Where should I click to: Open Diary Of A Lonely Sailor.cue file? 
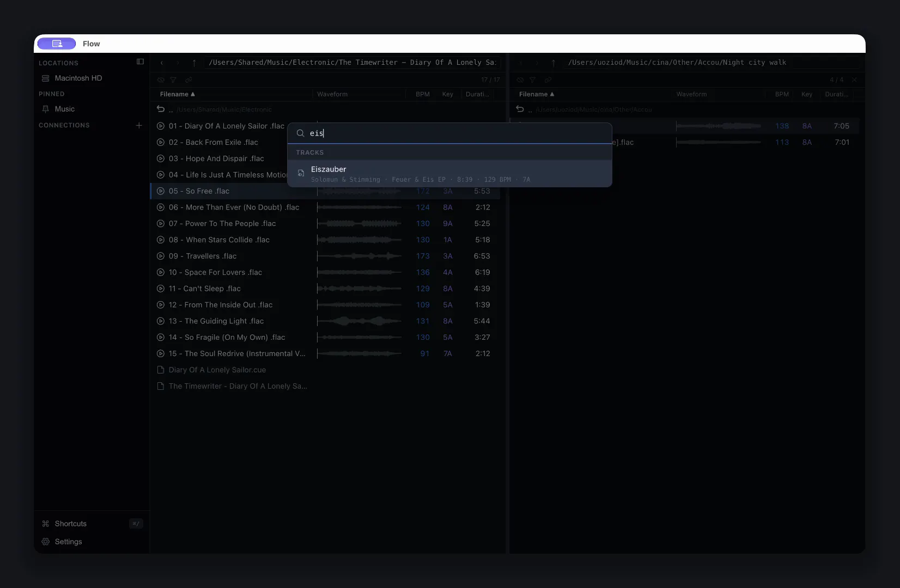point(217,370)
